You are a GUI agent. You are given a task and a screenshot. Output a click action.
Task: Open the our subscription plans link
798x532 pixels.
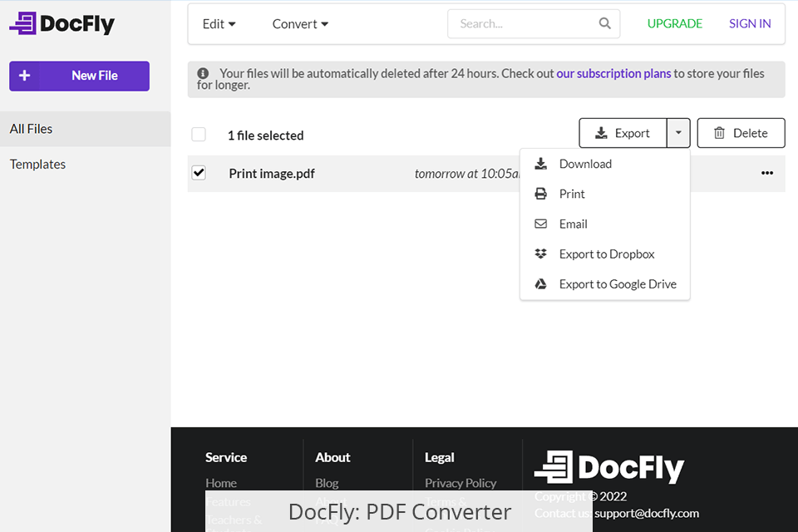click(613, 73)
